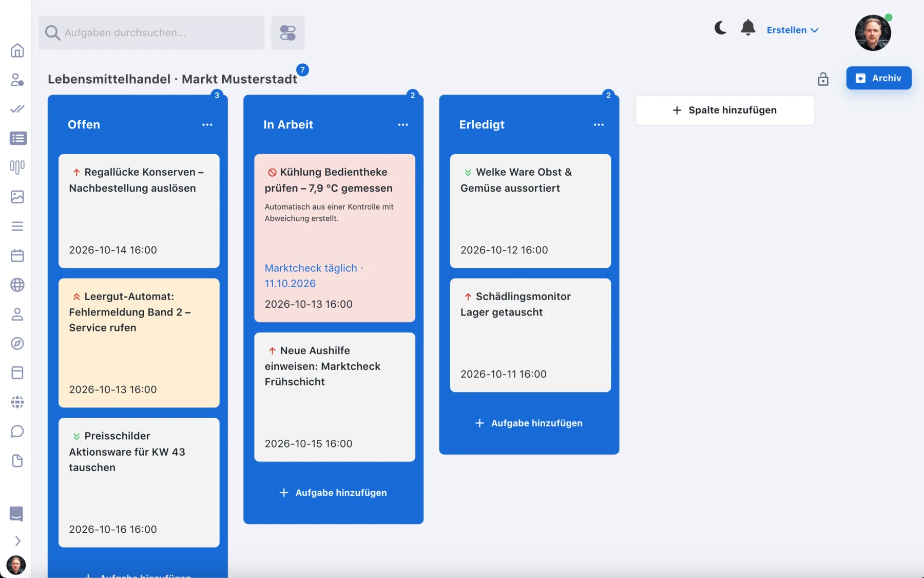
Task: Click the Archiv button
Action: [878, 78]
